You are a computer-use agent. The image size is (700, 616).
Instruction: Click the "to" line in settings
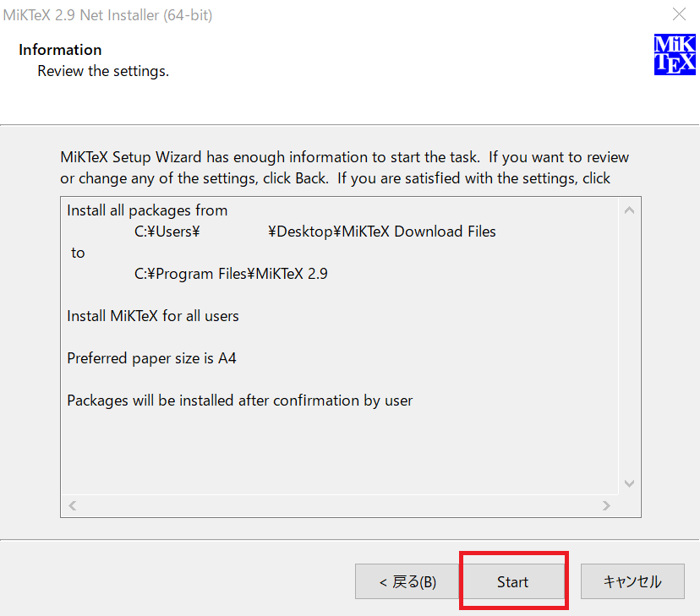tap(78, 253)
